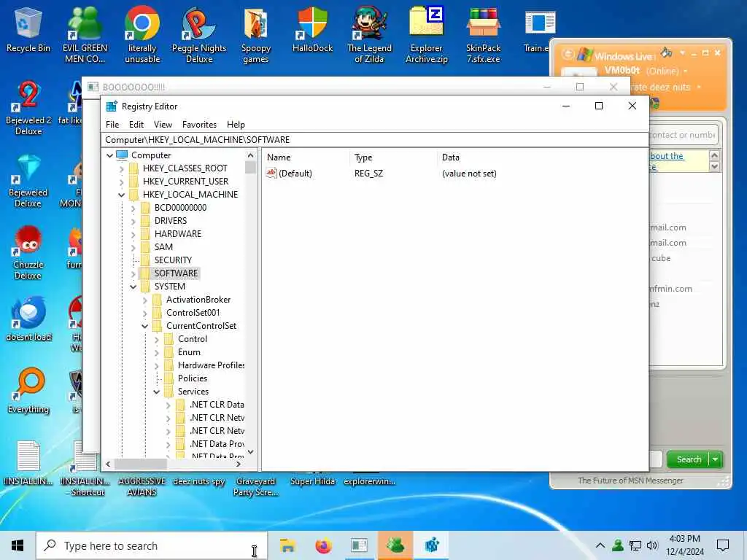Expand the ControlSet001 key
The width and height of the screenshot is (747, 560).
pos(145,314)
